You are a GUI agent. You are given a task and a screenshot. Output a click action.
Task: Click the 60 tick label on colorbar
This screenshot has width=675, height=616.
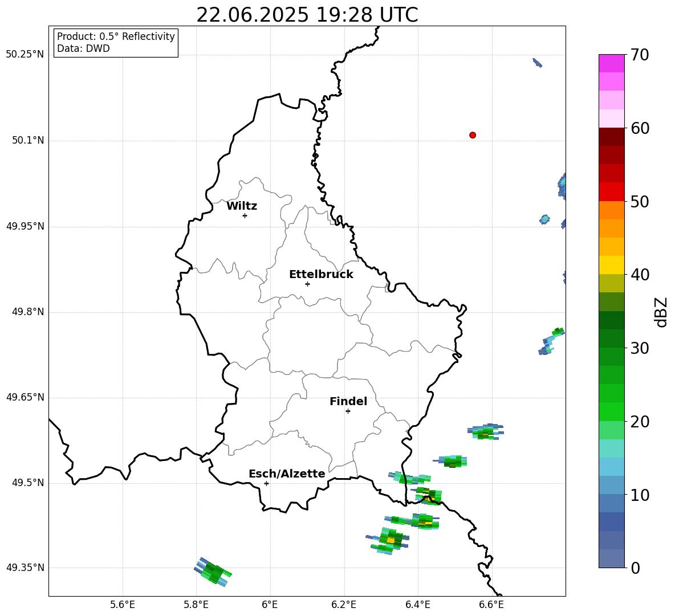tap(640, 128)
